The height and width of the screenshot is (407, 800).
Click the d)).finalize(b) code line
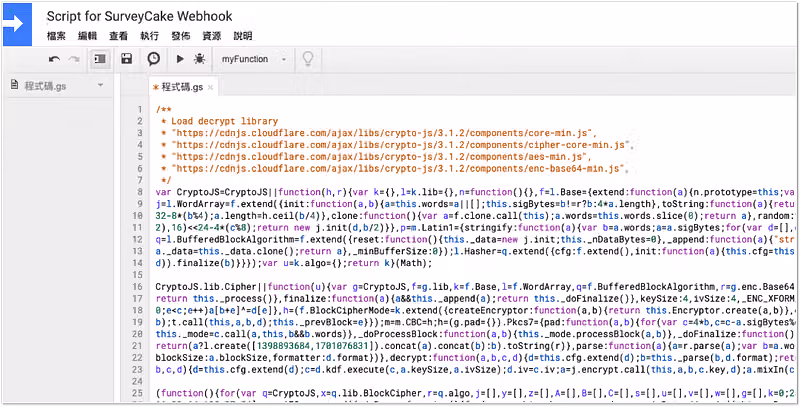tap(294, 263)
